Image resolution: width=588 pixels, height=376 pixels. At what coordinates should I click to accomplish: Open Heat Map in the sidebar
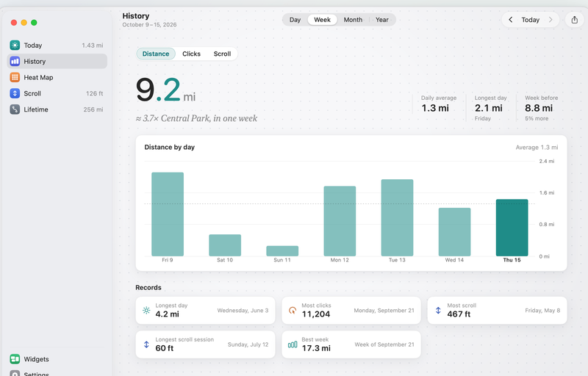[57, 78]
